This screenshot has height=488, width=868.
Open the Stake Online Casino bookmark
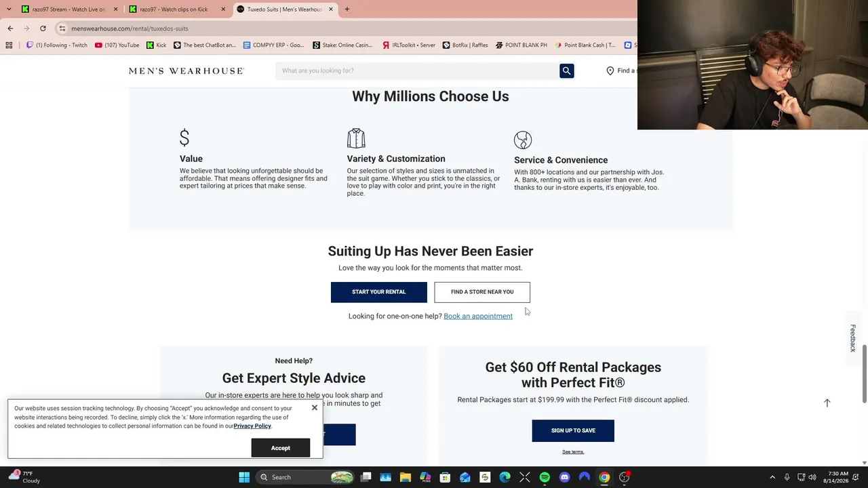pyautogui.click(x=342, y=45)
